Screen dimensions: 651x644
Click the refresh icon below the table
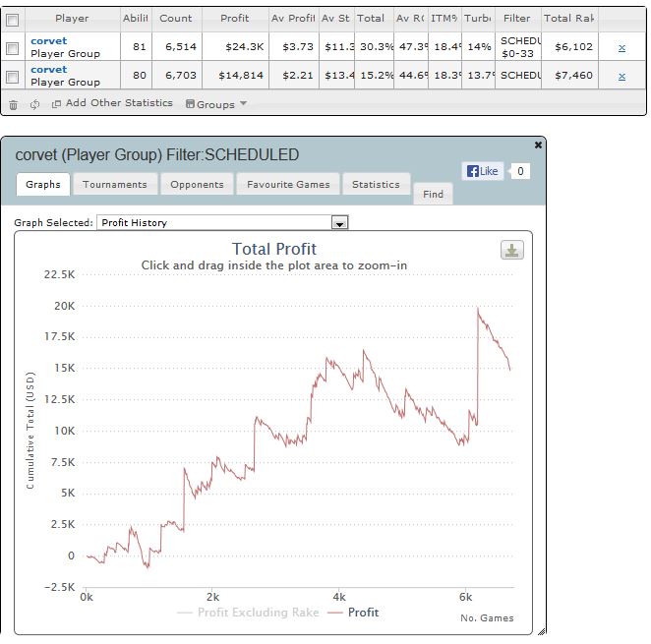pyautogui.click(x=34, y=104)
